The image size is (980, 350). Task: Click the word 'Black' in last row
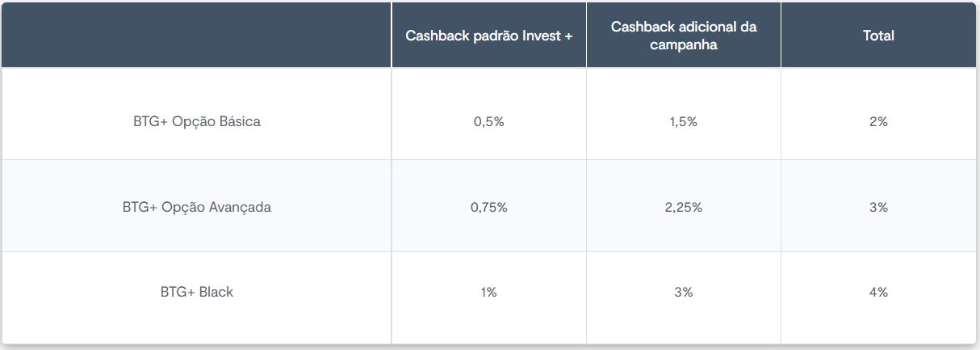pyautogui.click(x=216, y=293)
